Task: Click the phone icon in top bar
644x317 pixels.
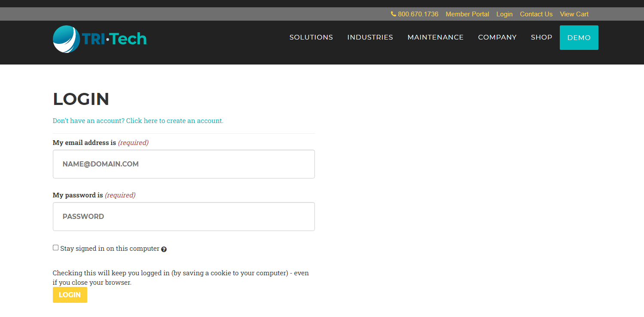Action: pyautogui.click(x=393, y=14)
